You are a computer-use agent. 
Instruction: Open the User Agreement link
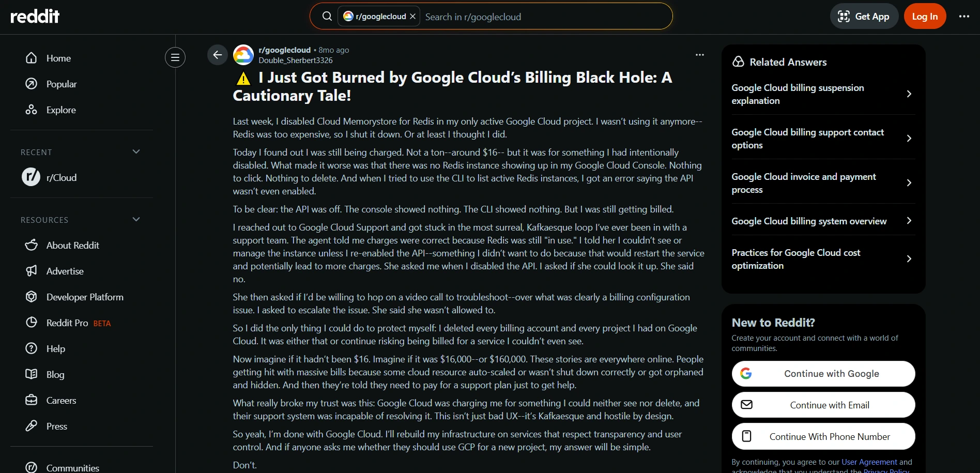click(x=869, y=462)
